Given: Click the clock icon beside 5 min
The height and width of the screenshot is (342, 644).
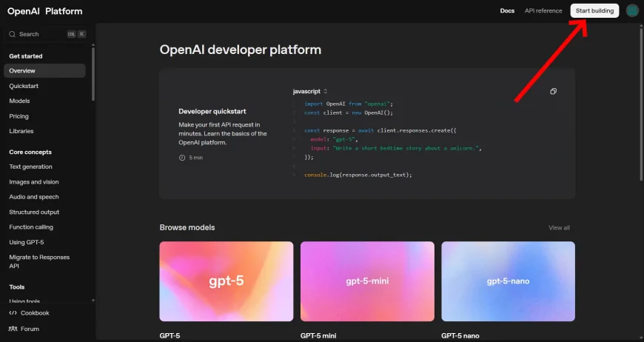Looking at the screenshot, I should (182, 158).
